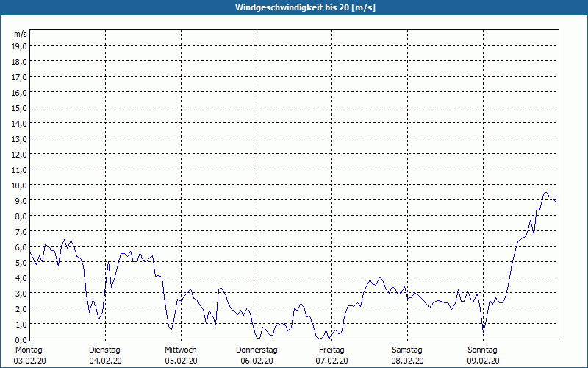This screenshot has width=588, height=368.
Task: Select the '9,0' axis value
Action: pyautogui.click(x=21, y=200)
